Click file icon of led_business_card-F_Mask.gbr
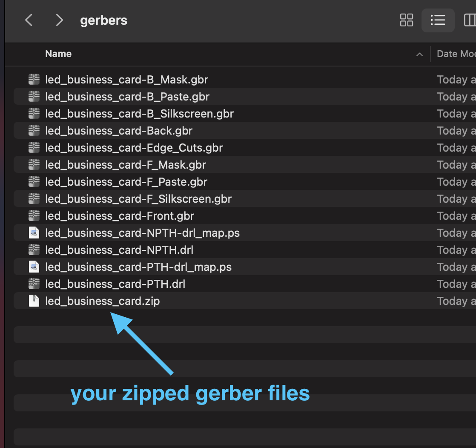The width and height of the screenshot is (476, 448). pos(34,164)
